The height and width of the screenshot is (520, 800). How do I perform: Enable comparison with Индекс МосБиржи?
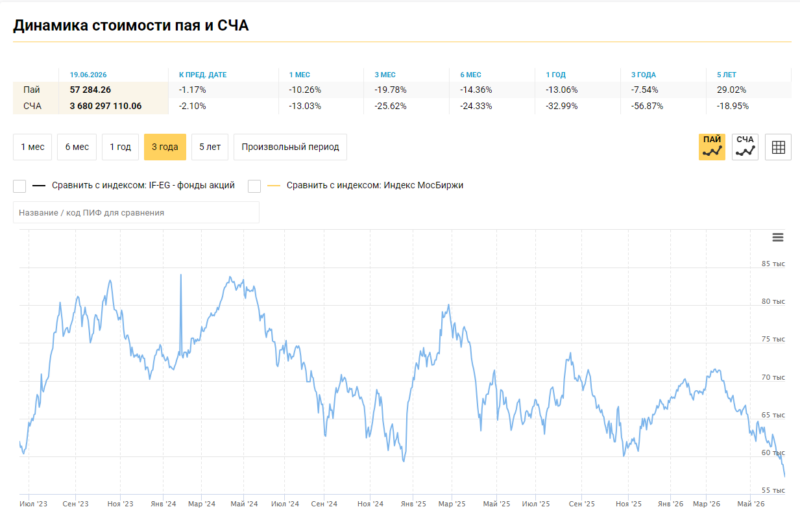coord(254,186)
